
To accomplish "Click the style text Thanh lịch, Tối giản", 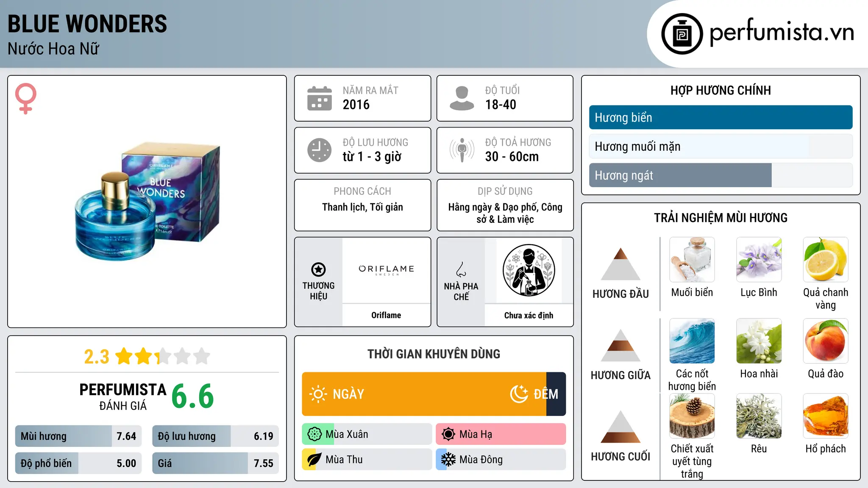I will pos(362,207).
